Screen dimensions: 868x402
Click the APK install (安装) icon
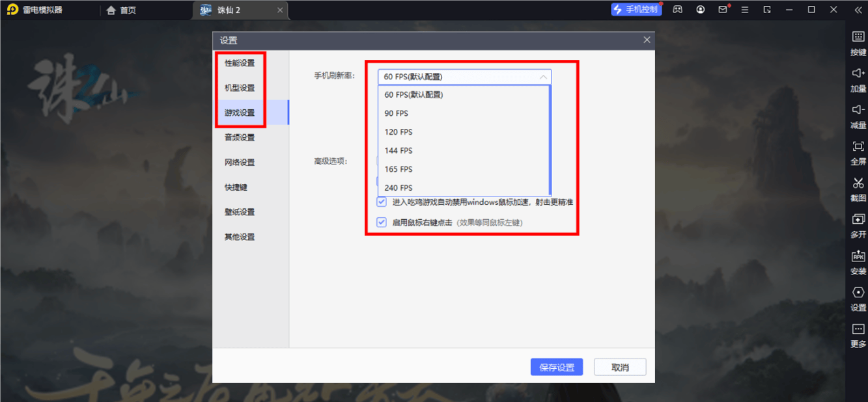[x=858, y=257]
